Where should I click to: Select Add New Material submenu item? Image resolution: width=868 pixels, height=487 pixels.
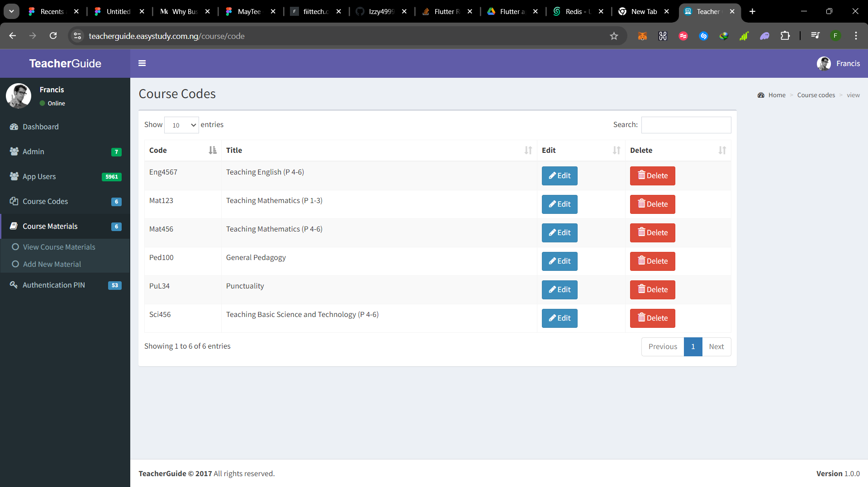52,264
